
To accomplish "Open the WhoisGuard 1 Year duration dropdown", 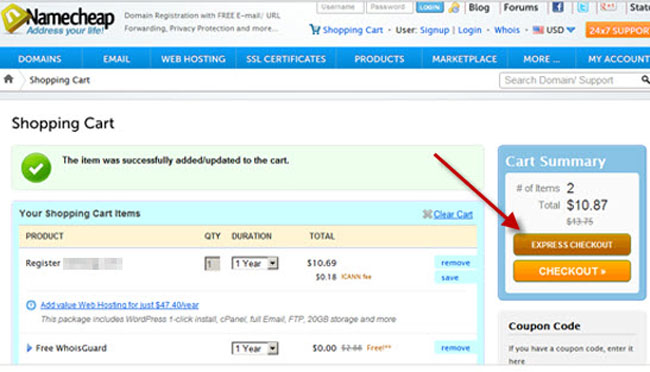I will point(255,348).
